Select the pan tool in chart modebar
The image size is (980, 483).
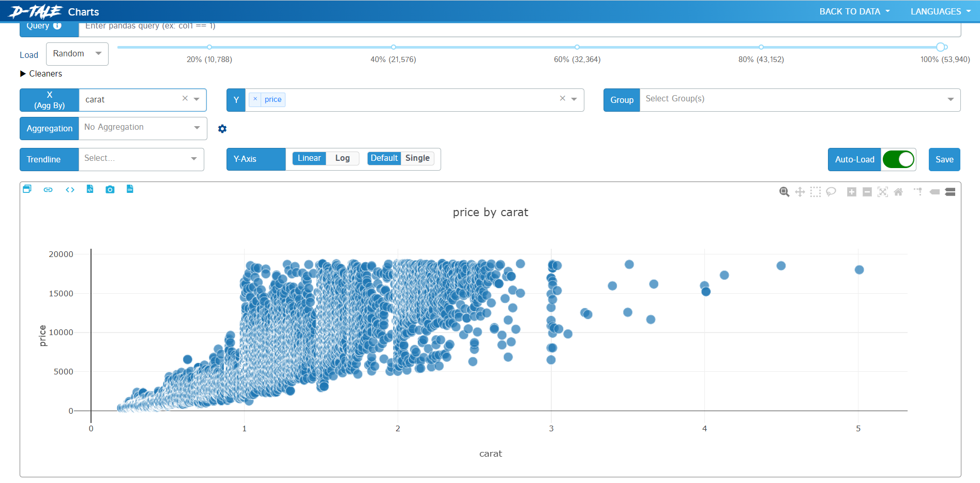(x=800, y=192)
